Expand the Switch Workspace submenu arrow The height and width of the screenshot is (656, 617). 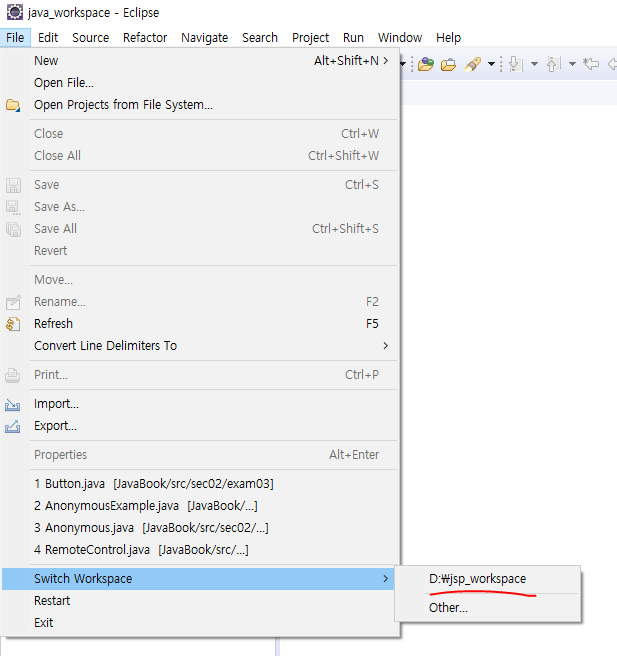point(385,579)
